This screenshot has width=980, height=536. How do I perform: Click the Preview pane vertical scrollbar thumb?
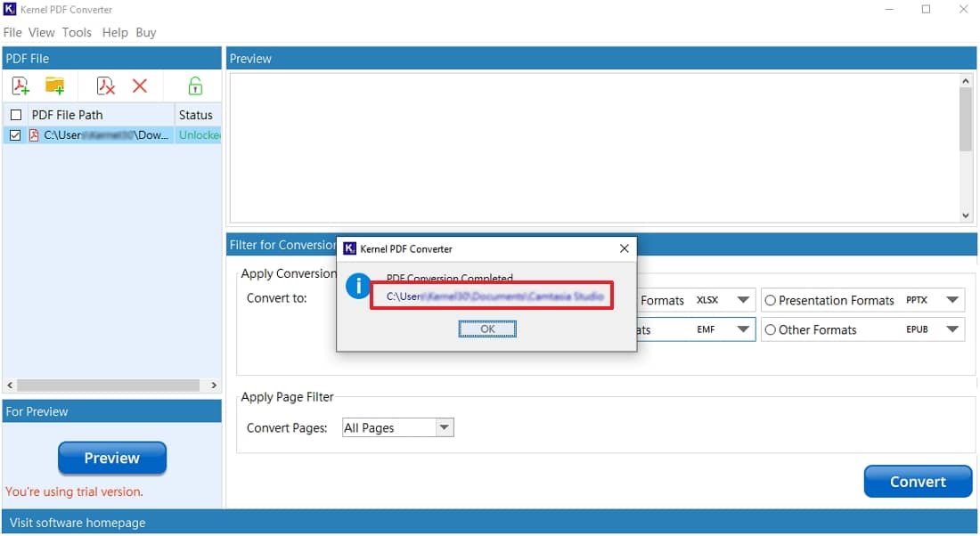pos(966,119)
